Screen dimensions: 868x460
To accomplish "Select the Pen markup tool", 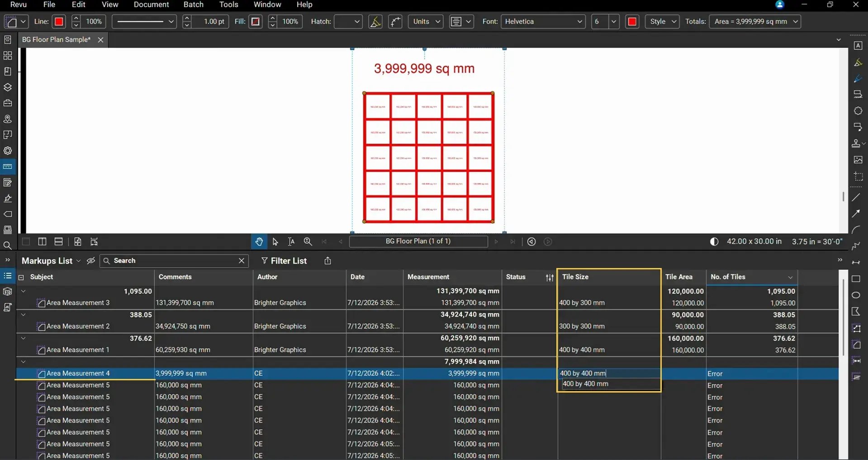I will [x=858, y=79].
